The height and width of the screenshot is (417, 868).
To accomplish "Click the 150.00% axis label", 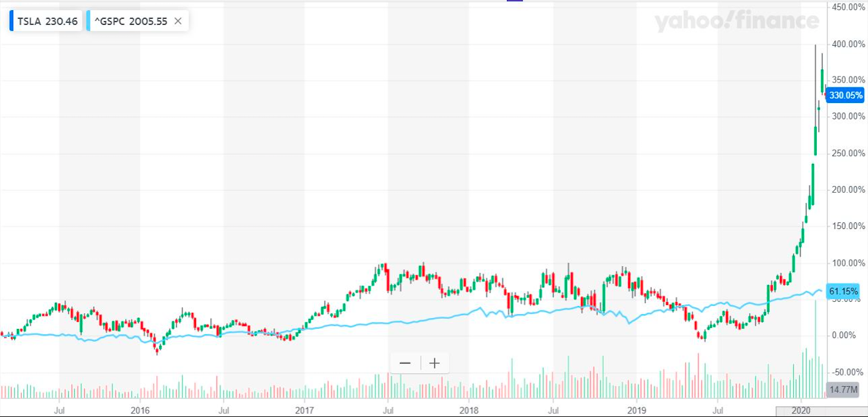I will 848,226.
